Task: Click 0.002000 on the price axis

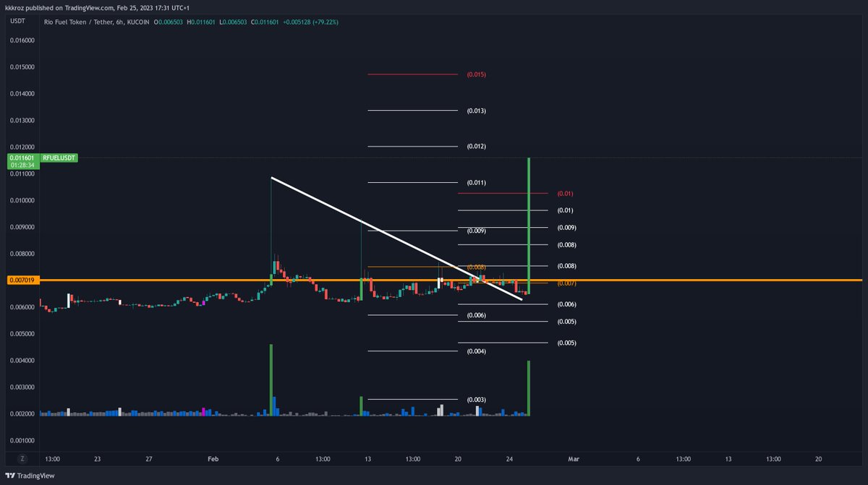Action: [x=22, y=414]
